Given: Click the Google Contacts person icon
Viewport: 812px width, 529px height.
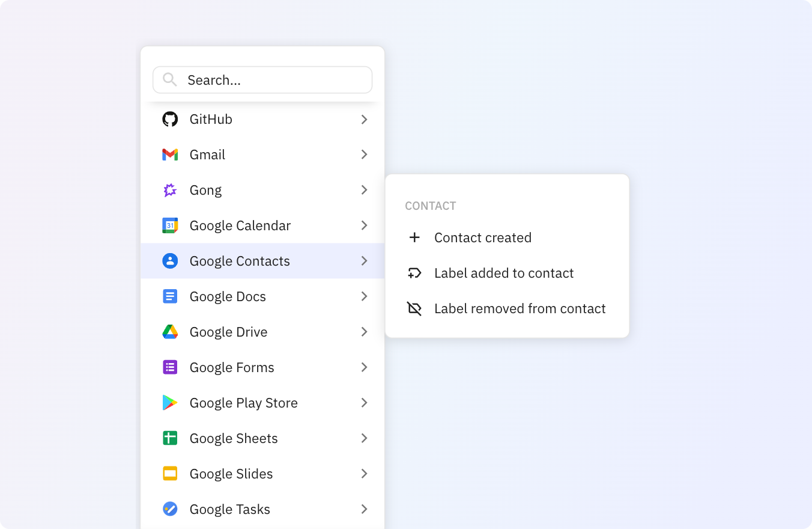Looking at the screenshot, I should 170,261.
